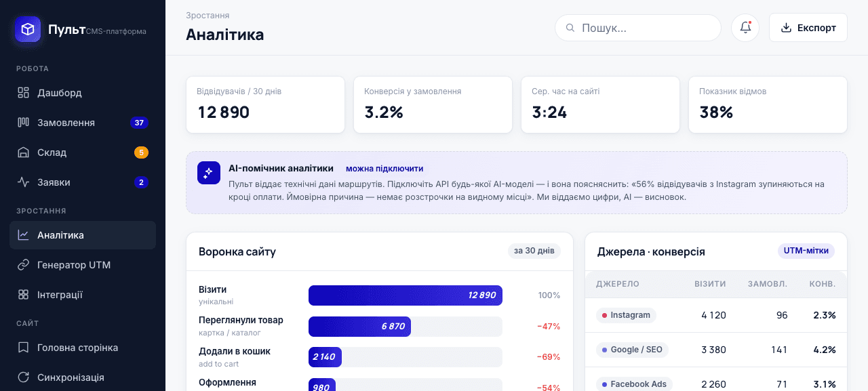
Task: Click the Синхронізація refresh icon
Action: coord(23,377)
